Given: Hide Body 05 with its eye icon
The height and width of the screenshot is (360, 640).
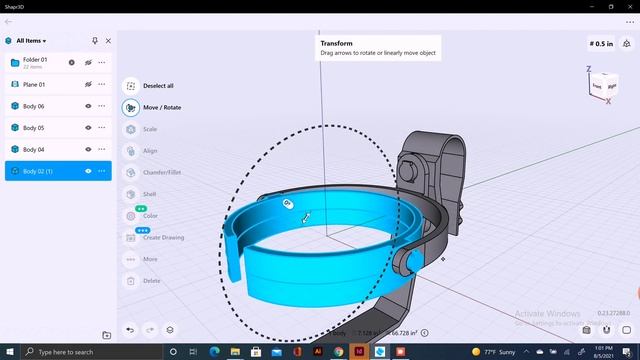Looking at the screenshot, I should pos(88,128).
